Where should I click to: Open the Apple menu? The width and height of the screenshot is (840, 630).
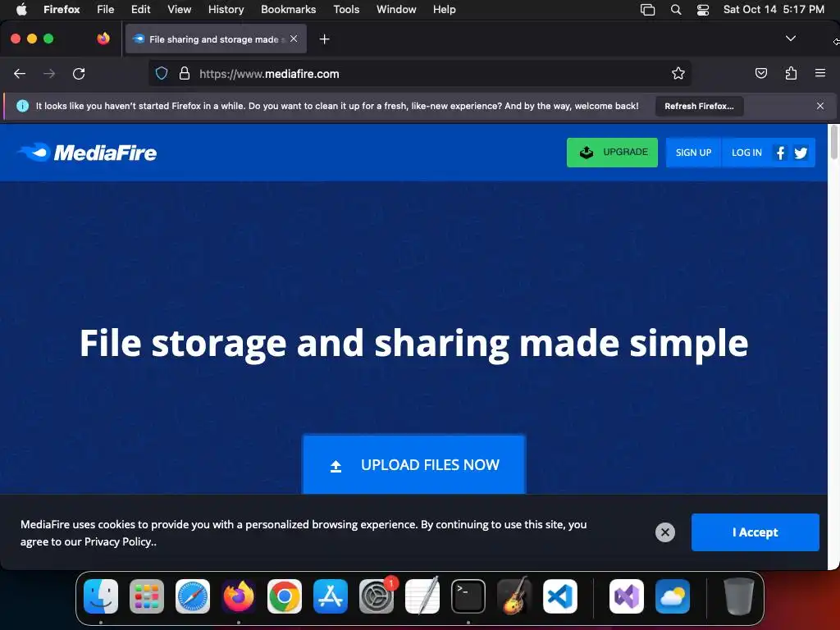[x=21, y=9]
